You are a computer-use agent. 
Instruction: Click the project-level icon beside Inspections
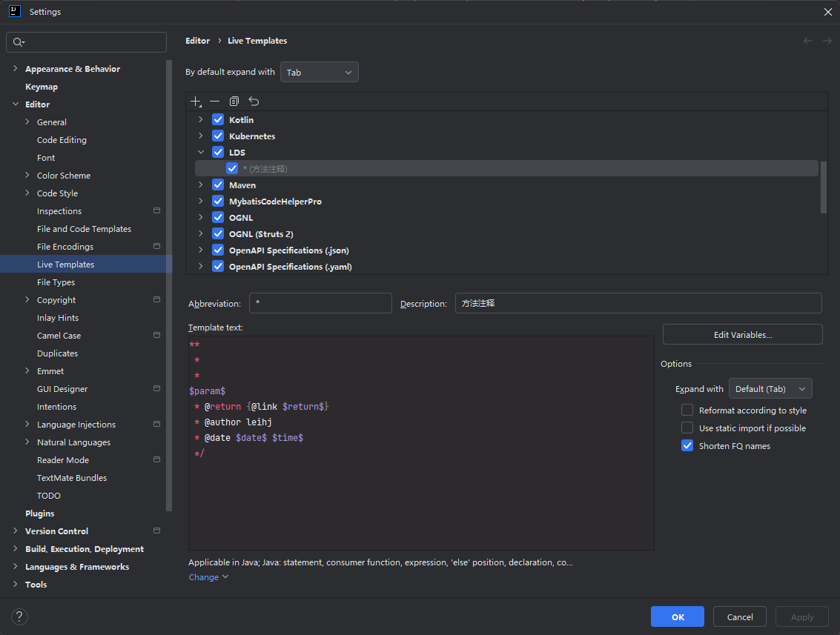tap(156, 211)
